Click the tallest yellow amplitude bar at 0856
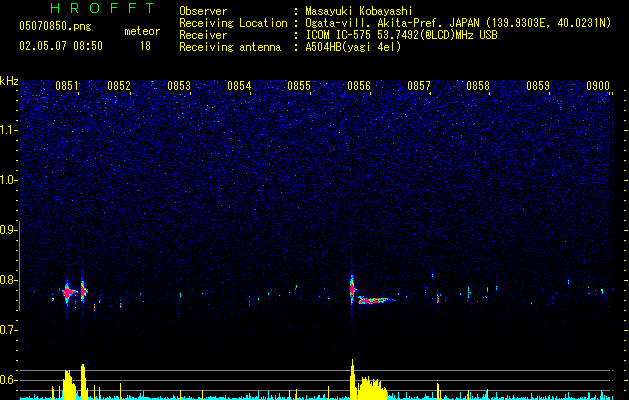Image resolution: width=629 pixels, height=400 pixels. pos(353,379)
